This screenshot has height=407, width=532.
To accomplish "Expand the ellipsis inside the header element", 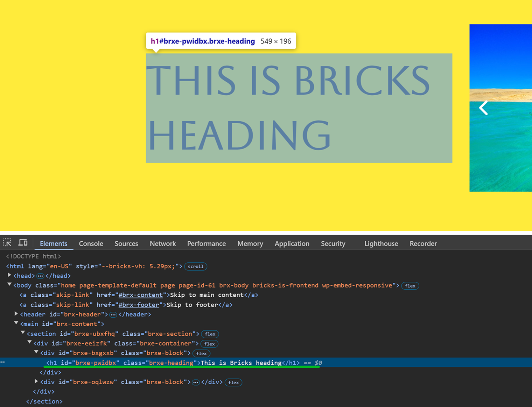I will 113,315.
